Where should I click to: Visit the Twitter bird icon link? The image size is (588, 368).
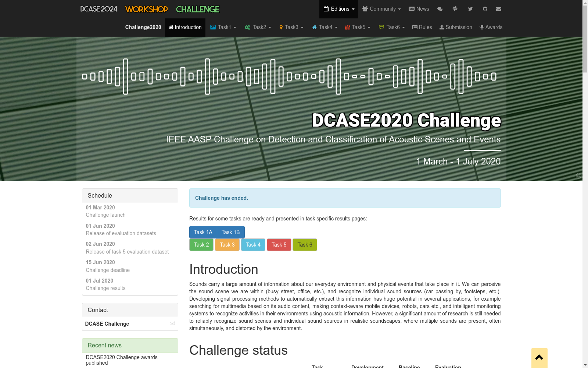[470, 9]
